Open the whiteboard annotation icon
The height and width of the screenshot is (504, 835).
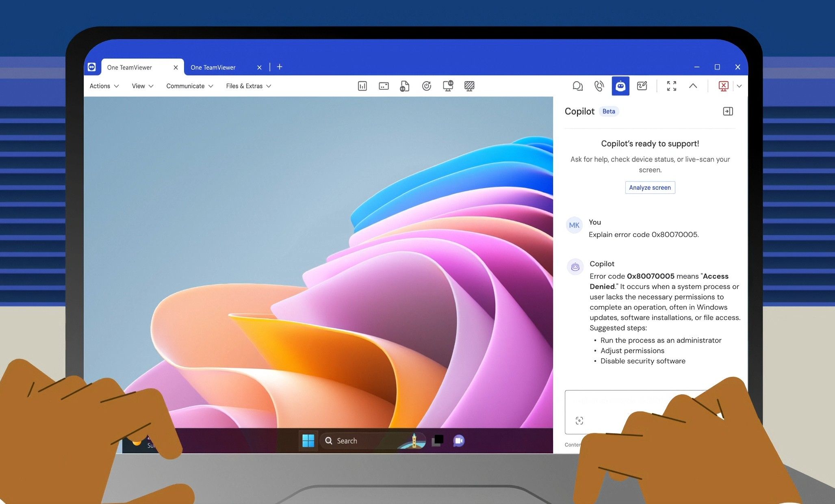642,86
